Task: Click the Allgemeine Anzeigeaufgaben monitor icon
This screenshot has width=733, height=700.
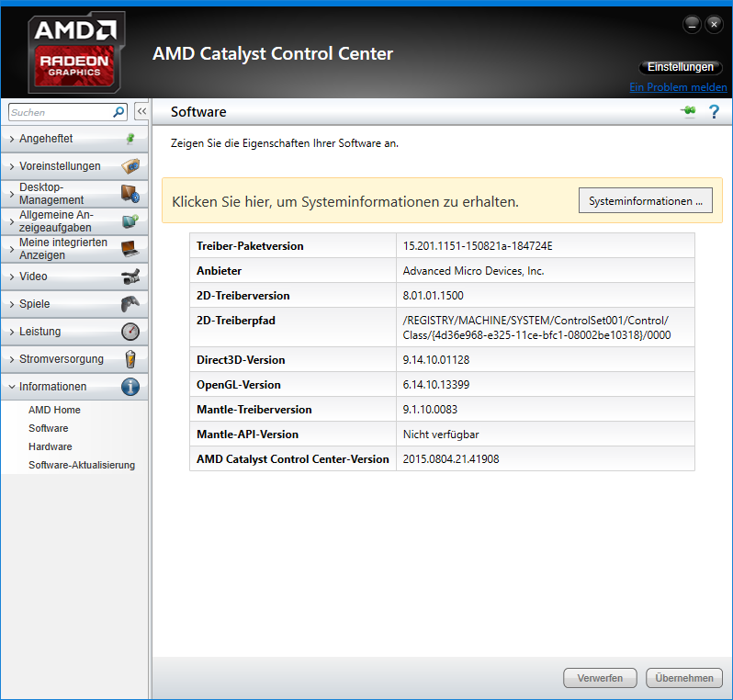Action: pyautogui.click(x=130, y=221)
